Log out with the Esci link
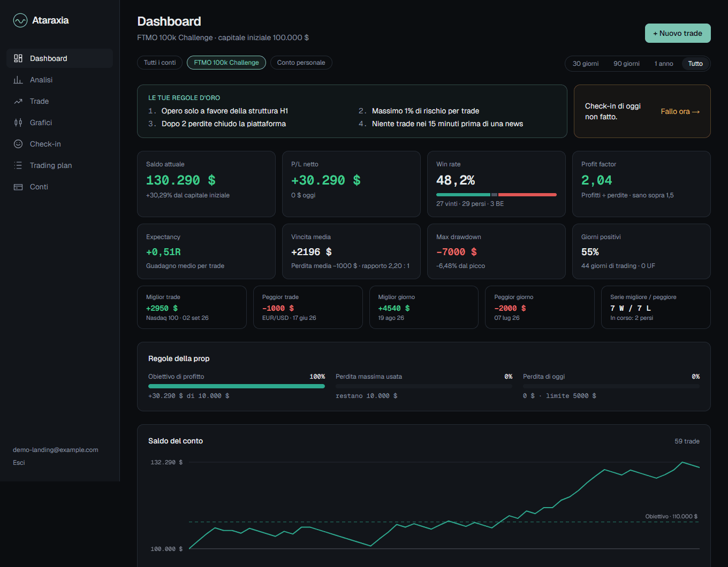Viewport: 728px width, 567px height. 19,463
